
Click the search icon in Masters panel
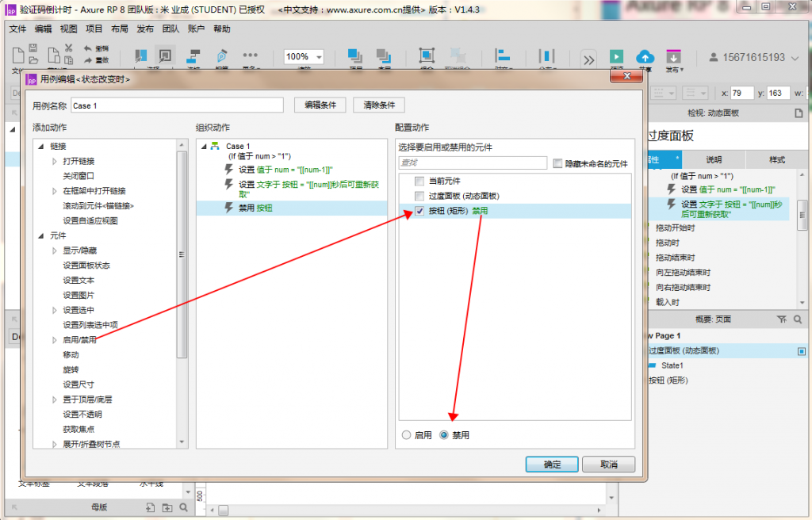(183, 507)
